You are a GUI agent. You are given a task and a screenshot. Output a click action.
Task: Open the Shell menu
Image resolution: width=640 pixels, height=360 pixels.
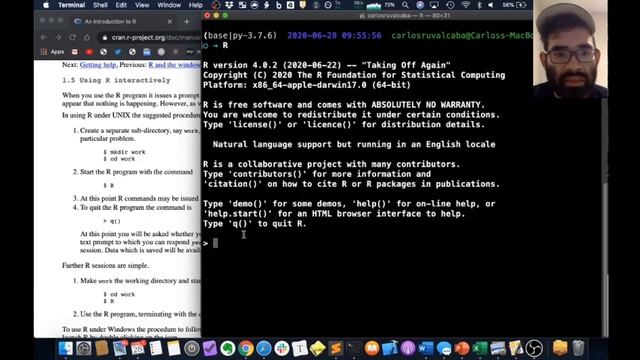[100, 5]
